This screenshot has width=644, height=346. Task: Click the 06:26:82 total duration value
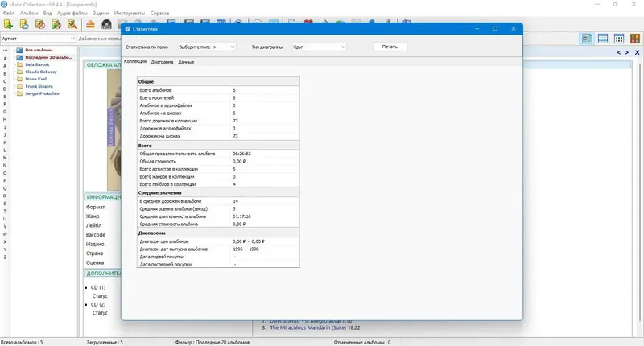(242, 154)
